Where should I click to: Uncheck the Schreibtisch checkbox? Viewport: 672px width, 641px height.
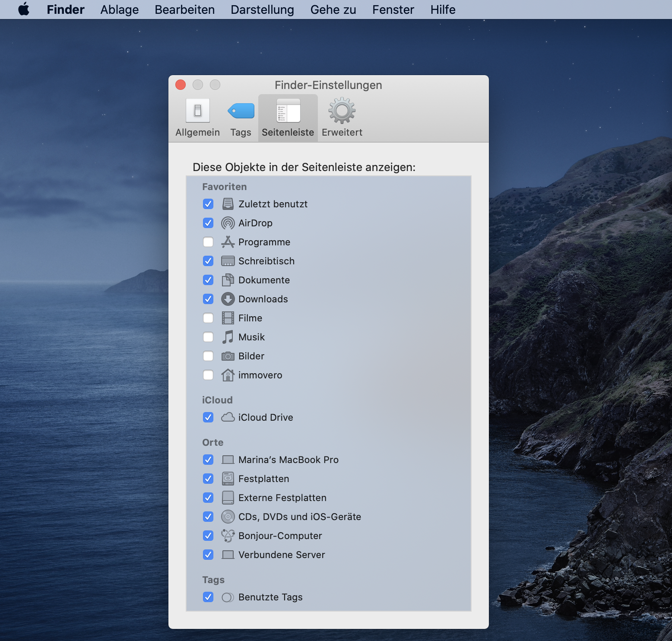[208, 261]
